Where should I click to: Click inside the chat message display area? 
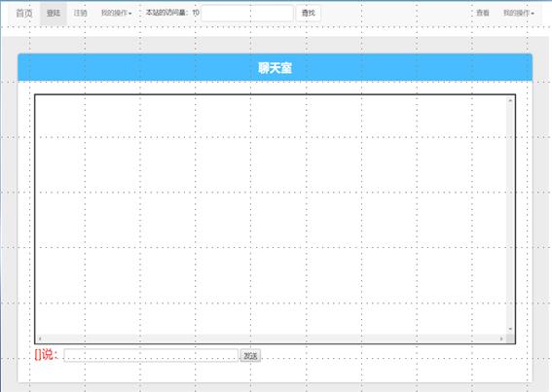pyautogui.click(x=271, y=215)
